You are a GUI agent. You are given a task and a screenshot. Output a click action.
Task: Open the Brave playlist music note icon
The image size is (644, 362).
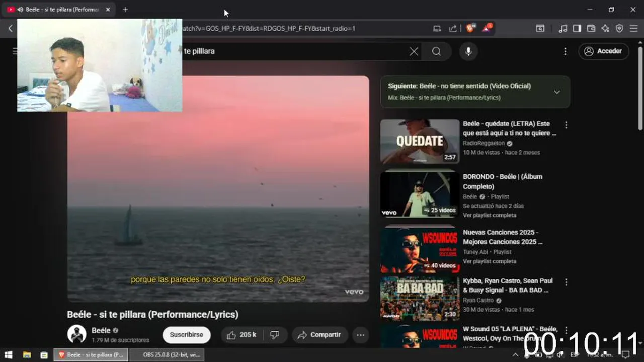point(563,29)
